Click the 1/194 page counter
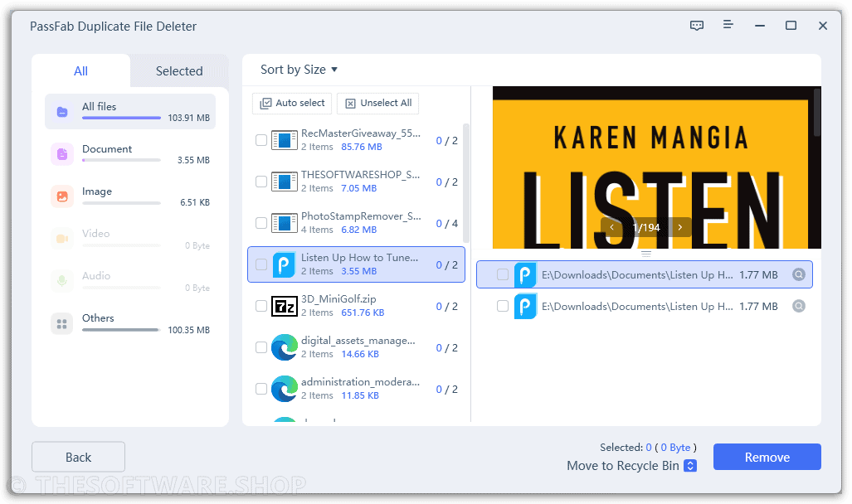 [x=646, y=228]
